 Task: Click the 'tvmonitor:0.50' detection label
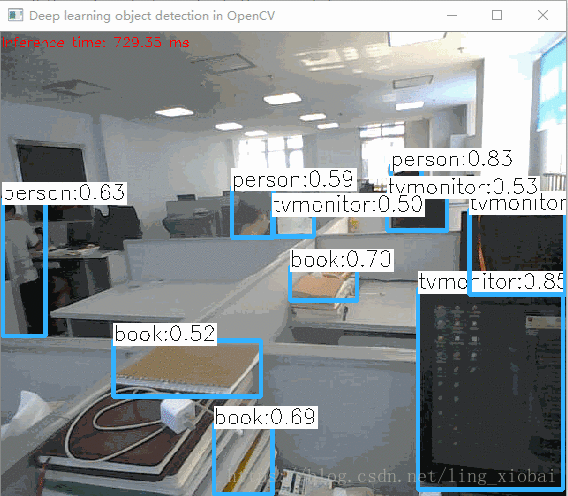click(348, 205)
